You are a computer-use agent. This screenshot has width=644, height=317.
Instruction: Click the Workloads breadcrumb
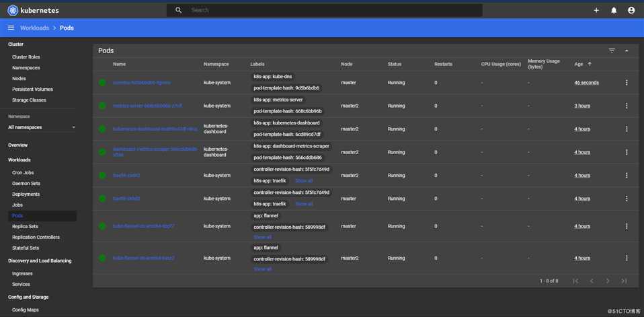coord(34,28)
